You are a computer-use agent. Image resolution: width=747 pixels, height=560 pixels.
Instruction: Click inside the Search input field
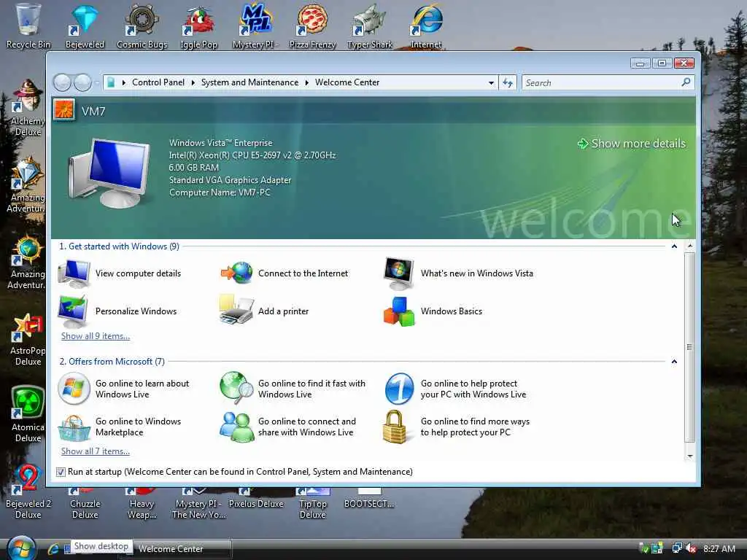(601, 83)
